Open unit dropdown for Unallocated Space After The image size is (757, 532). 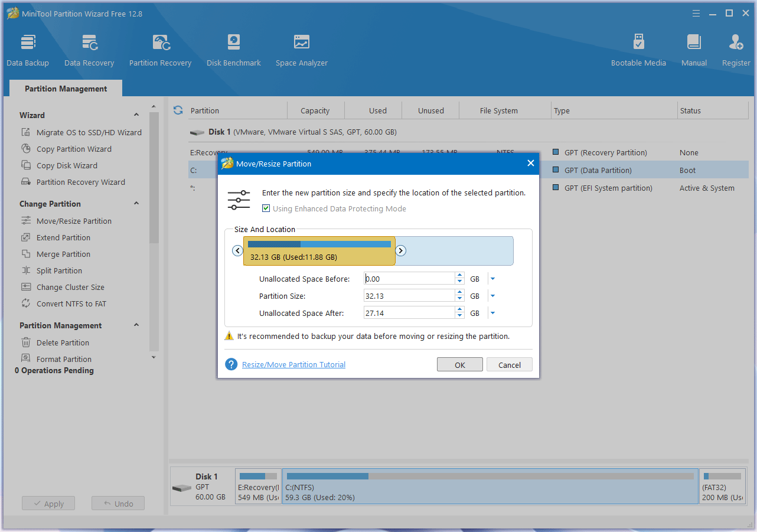tap(493, 314)
